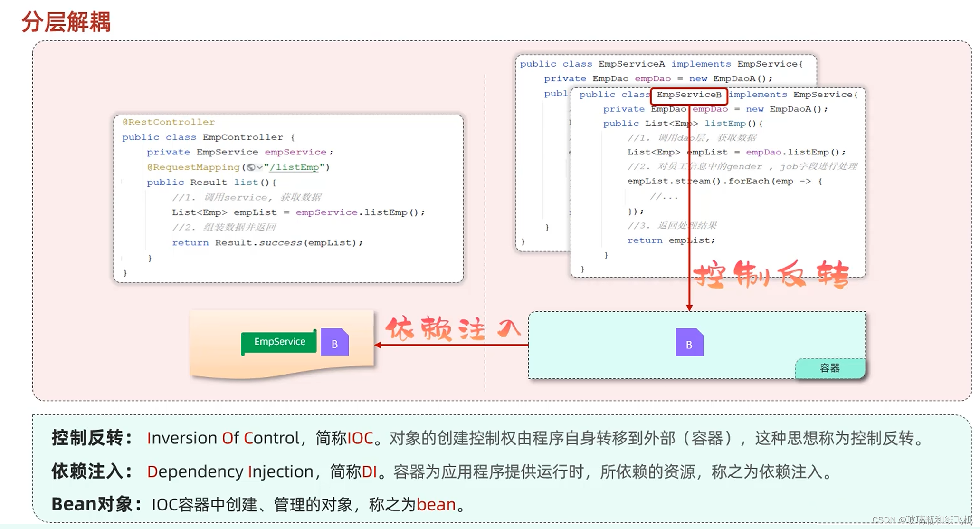Click the green EmpService label box
Viewport: 980px width, 529px height.
pos(279,342)
